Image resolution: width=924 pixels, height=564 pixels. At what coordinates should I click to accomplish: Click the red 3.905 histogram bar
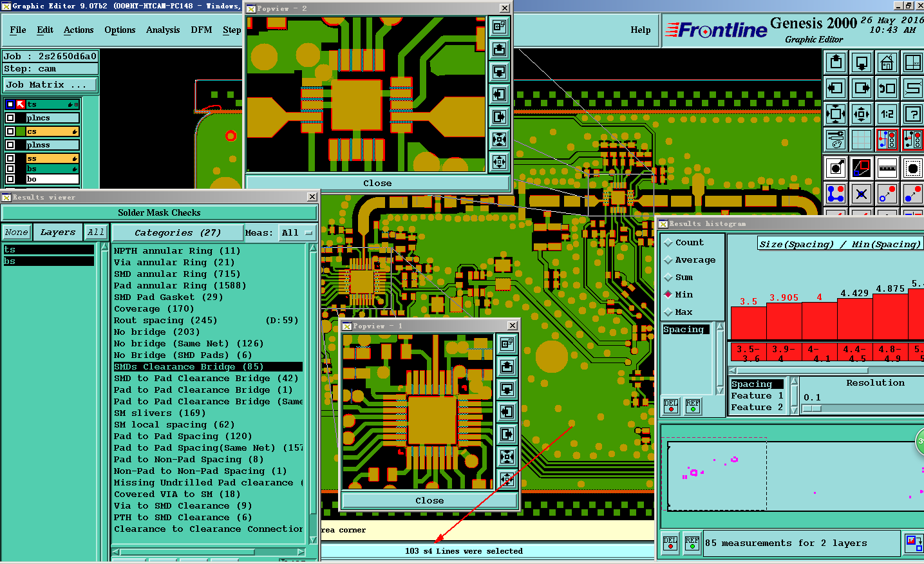tap(784, 321)
